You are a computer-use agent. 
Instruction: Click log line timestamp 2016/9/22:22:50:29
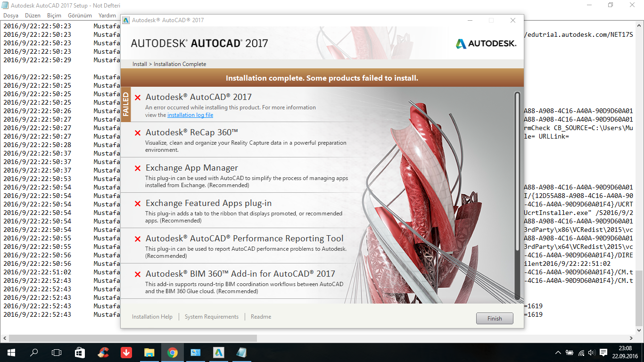[x=37, y=60]
